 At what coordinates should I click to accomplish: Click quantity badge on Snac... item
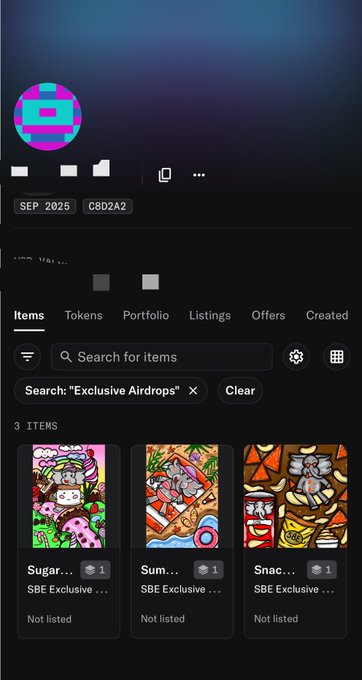[322, 570]
